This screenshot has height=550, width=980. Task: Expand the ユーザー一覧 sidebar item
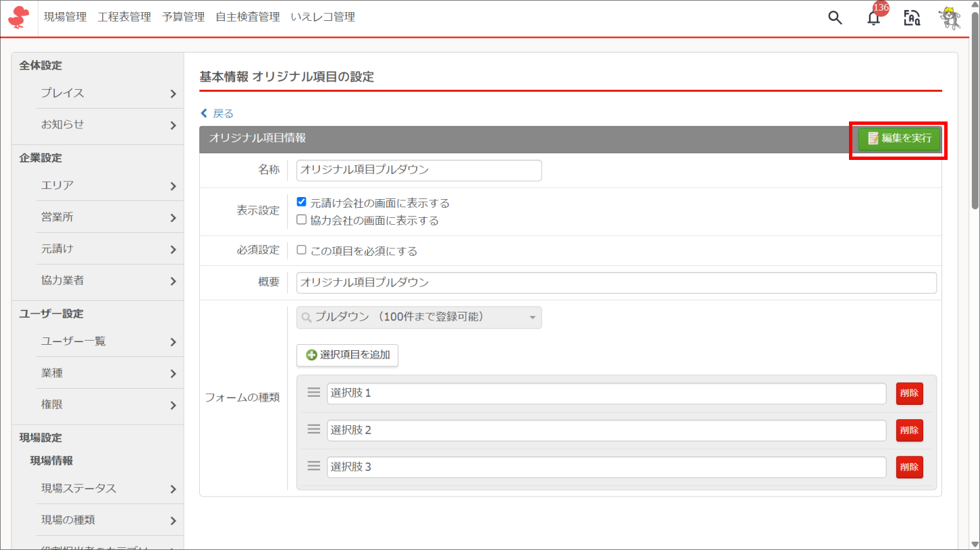[x=108, y=341]
